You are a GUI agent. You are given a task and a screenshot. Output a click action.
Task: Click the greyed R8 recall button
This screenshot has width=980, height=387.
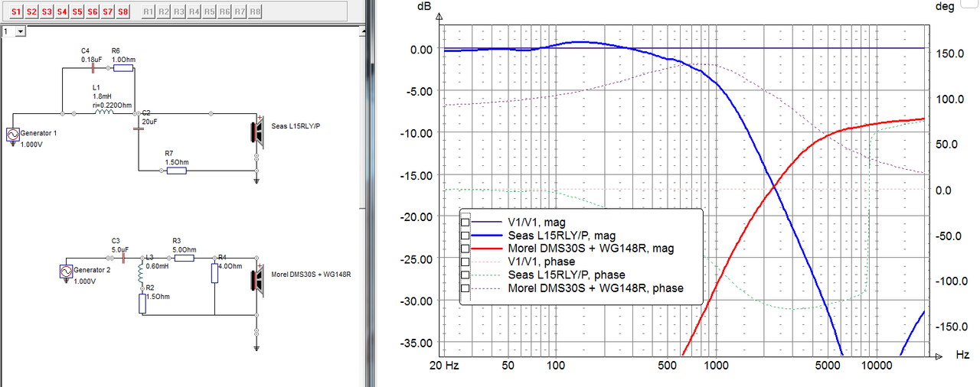[255, 12]
